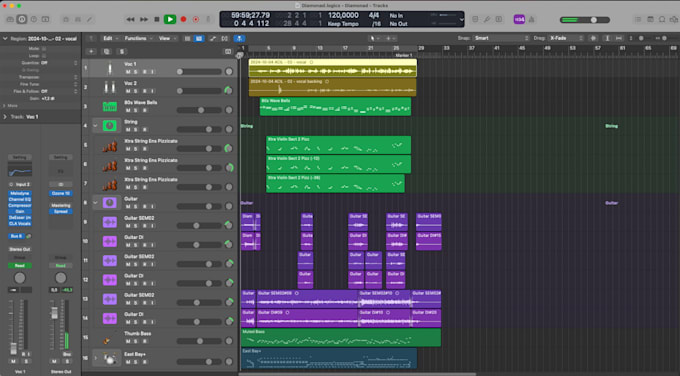Image resolution: width=680 pixels, height=376 pixels.
Task: Open the CLA Vocals plug-in slot
Action: point(20,223)
